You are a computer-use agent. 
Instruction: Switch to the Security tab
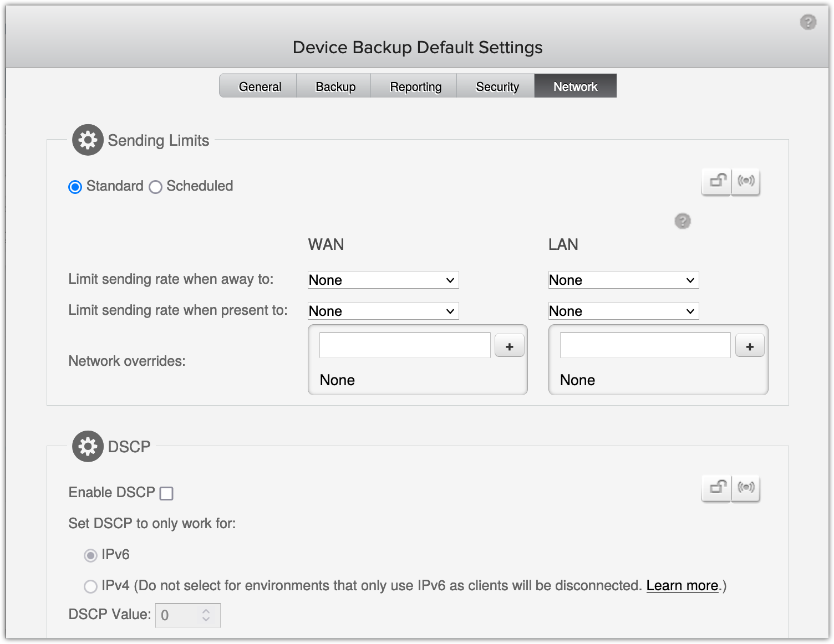(496, 86)
